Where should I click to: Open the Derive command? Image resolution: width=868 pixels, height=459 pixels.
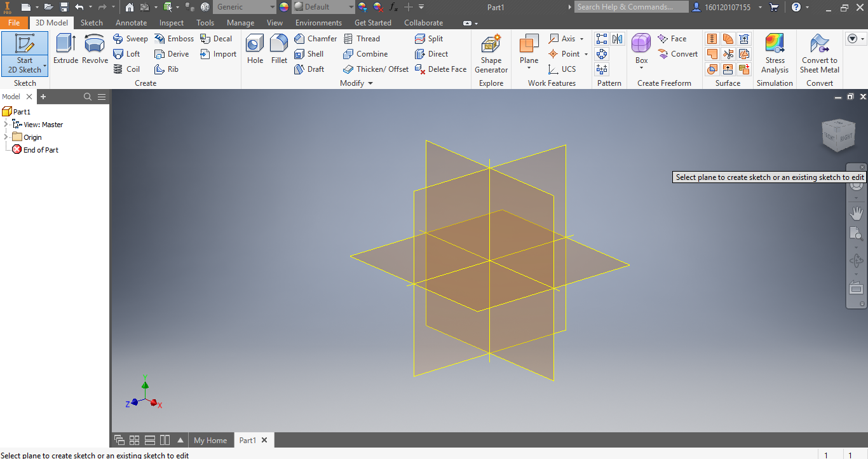click(172, 54)
